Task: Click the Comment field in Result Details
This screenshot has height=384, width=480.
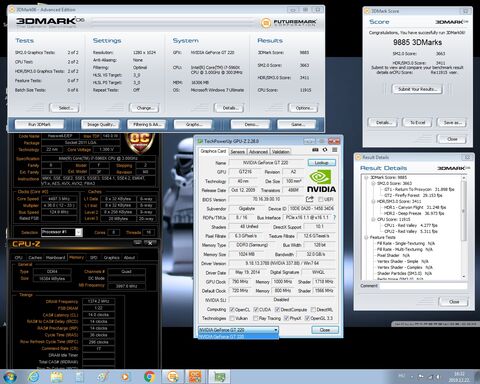Action: pyautogui.click(x=423, y=286)
